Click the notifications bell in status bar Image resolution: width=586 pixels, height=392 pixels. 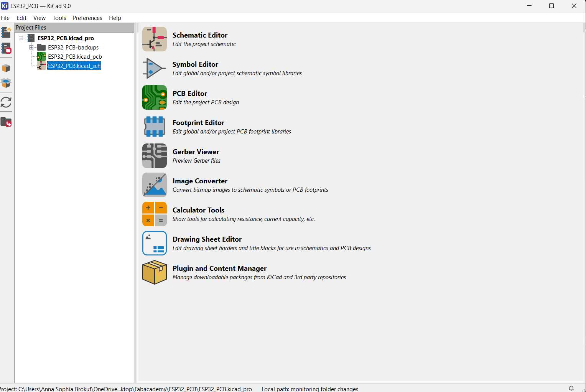point(571,388)
